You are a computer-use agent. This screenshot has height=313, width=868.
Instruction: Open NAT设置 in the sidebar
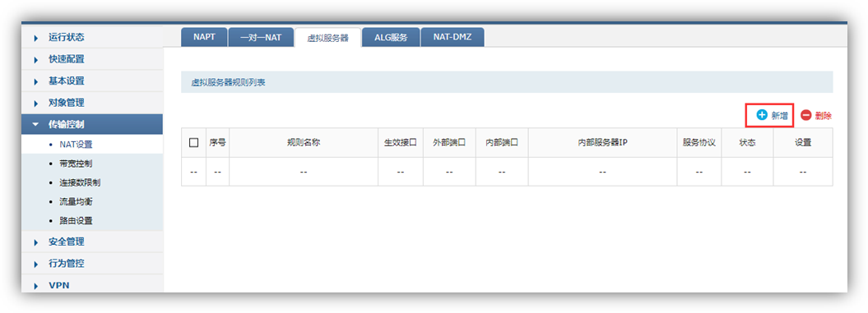[76, 145]
